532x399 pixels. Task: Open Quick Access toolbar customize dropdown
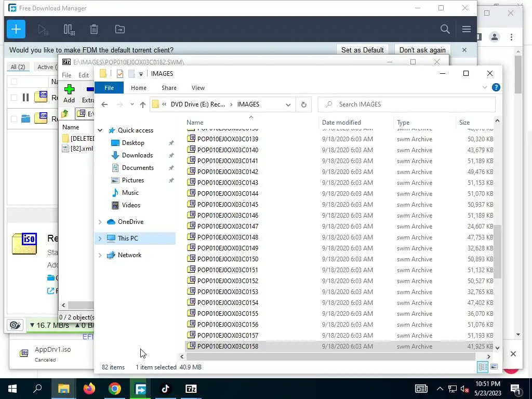tap(141, 74)
